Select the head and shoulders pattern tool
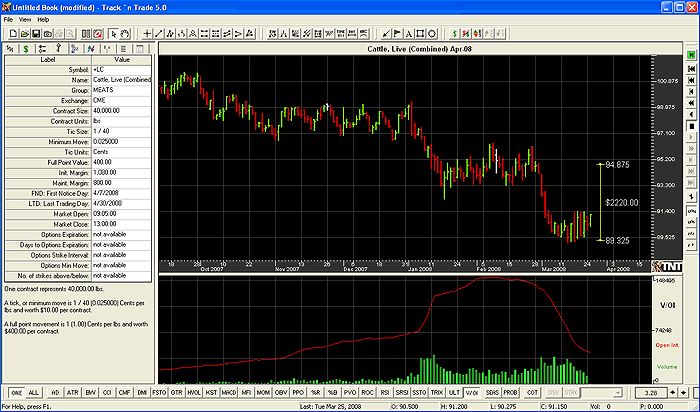The width and height of the screenshot is (700, 412). pyautogui.click(x=193, y=33)
